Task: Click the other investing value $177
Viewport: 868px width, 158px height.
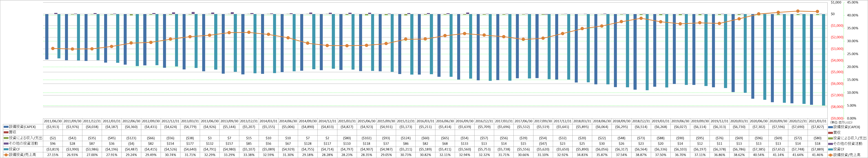Action: [x=190, y=144]
